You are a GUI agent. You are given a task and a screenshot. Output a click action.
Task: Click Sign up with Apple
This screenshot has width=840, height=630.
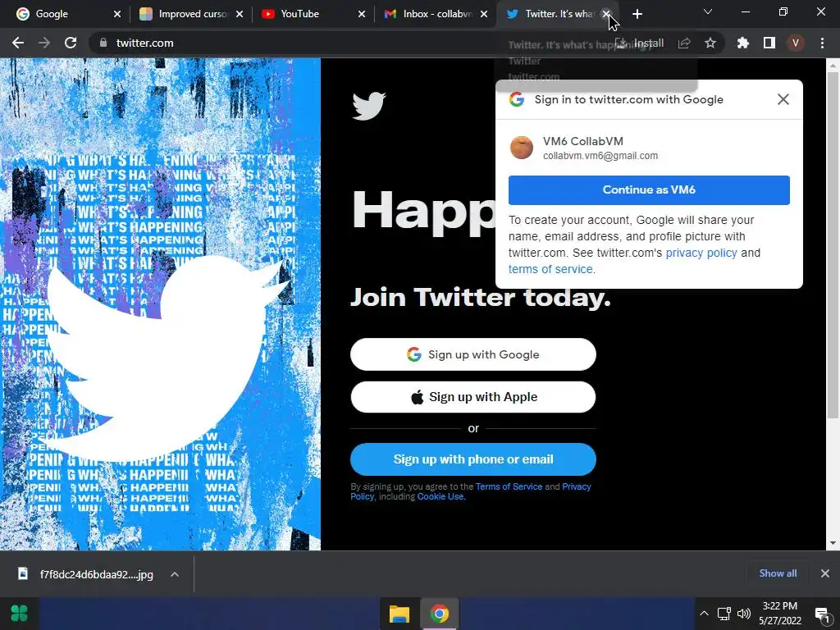(473, 397)
